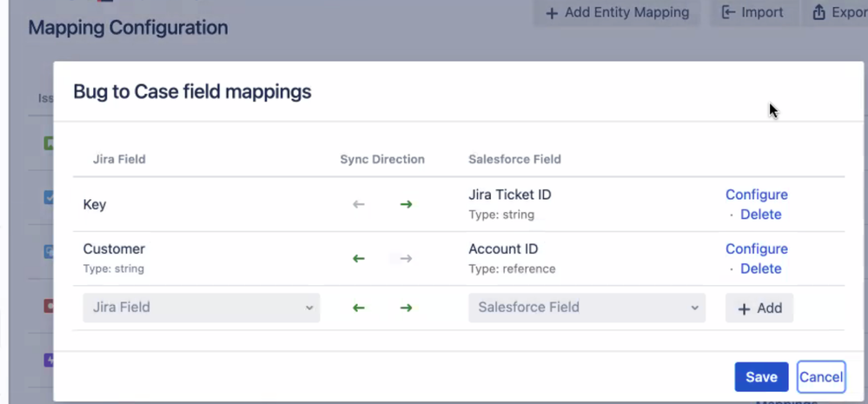This screenshot has height=404, width=868.
Task: Select the Jira Ticket ID field name
Action: 510,195
